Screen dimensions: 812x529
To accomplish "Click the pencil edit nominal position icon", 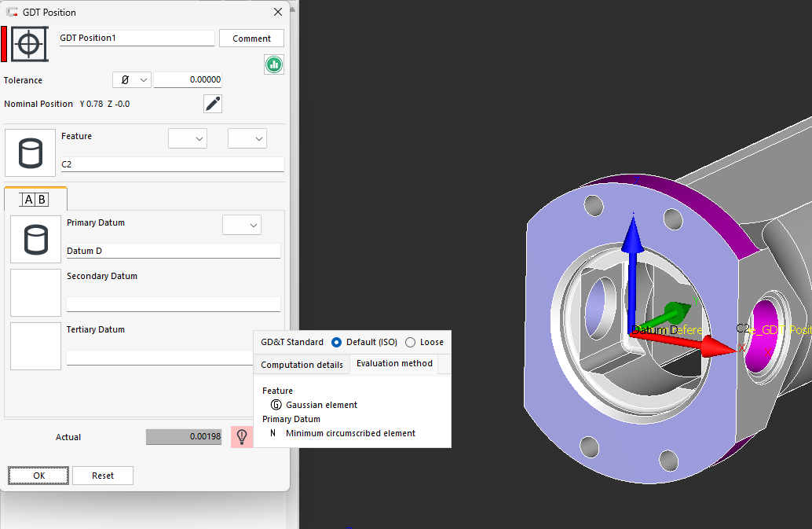I will 213,104.
